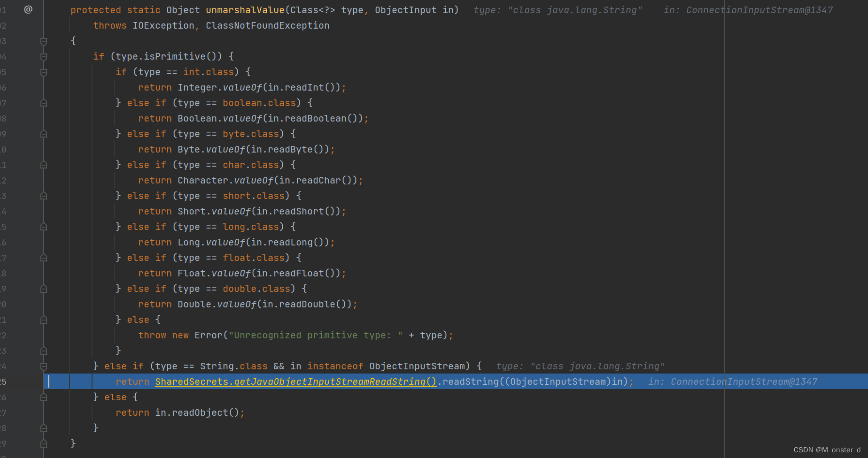Fold the 'else {' block above the throw statement
868x458 pixels.
pyautogui.click(x=44, y=320)
